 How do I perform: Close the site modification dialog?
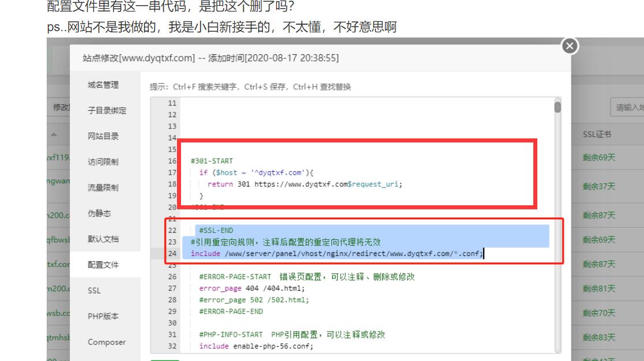tap(570, 47)
